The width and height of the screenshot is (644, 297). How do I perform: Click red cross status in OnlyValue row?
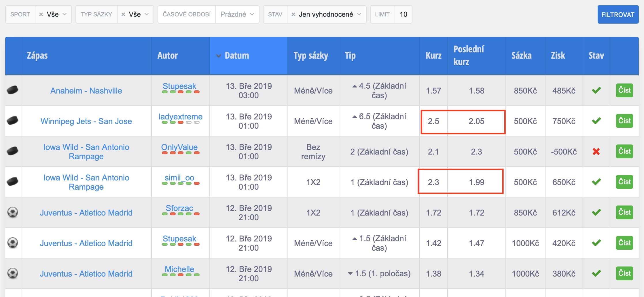pos(596,151)
